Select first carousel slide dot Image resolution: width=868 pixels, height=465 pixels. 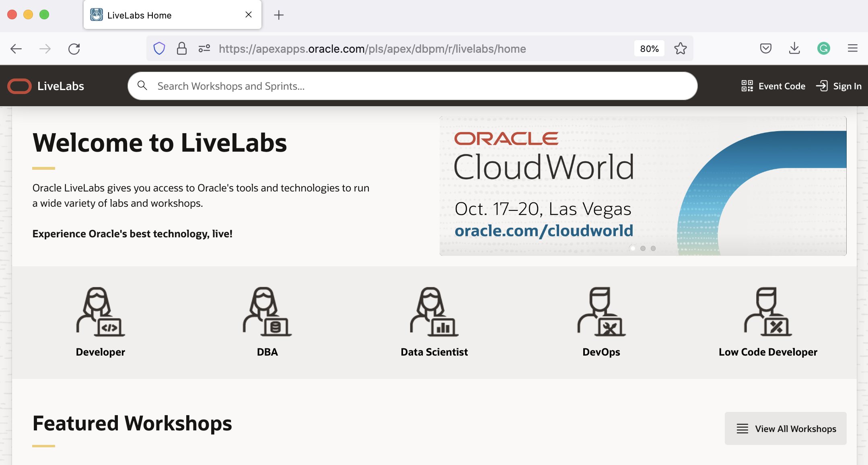pyautogui.click(x=632, y=249)
